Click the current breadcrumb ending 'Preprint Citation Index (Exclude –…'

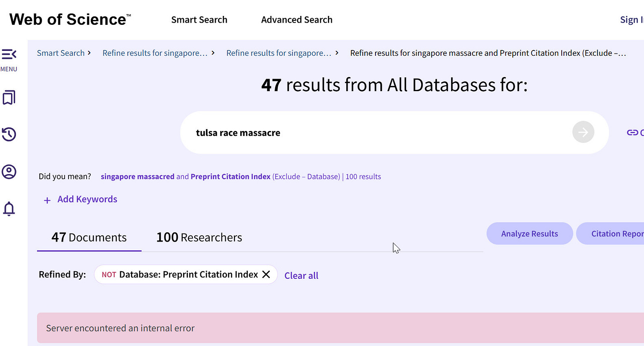(488, 53)
